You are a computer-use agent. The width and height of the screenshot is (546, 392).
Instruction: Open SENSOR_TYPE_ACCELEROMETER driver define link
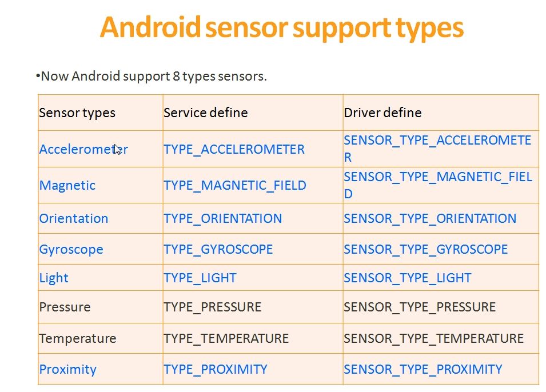point(438,149)
